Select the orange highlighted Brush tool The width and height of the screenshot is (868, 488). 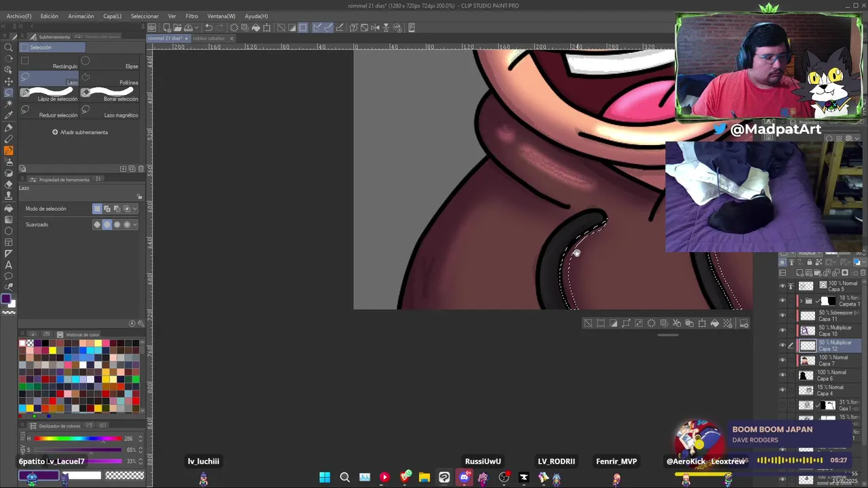tap(9, 150)
